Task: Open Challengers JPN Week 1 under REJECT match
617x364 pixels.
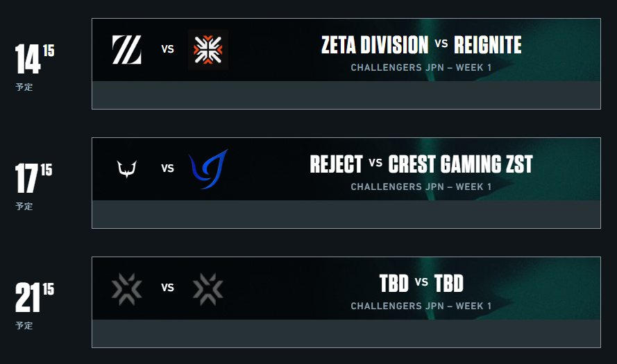Action: (x=421, y=187)
